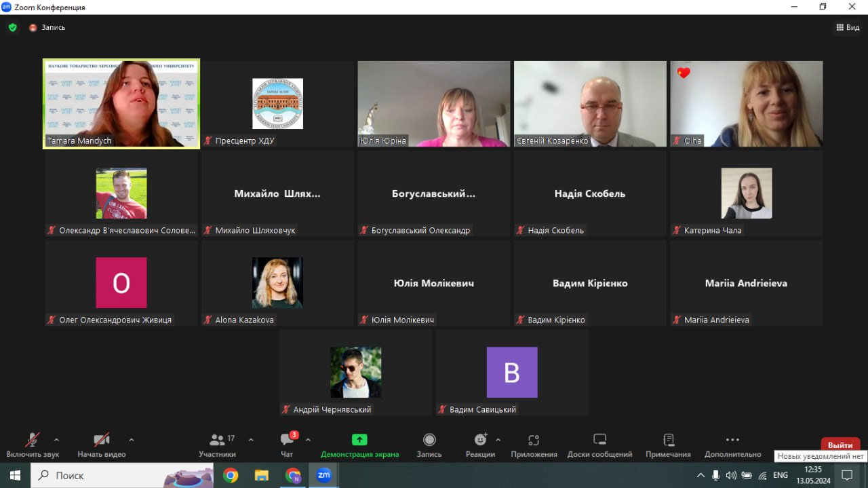Open the Chat icon with unread badge

tap(288, 439)
